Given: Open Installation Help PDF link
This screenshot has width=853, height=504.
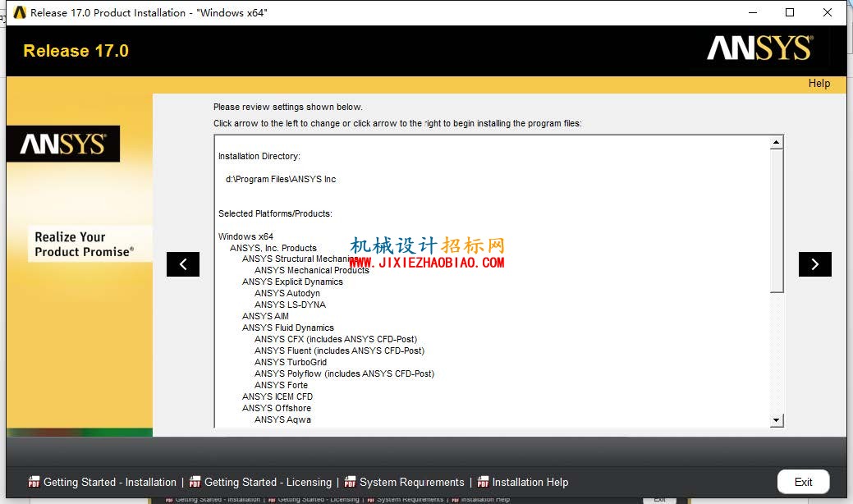Looking at the screenshot, I should (530, 483).
